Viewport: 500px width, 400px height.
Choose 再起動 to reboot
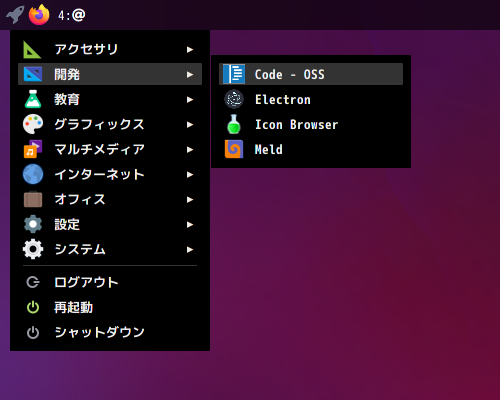[110, 307]
